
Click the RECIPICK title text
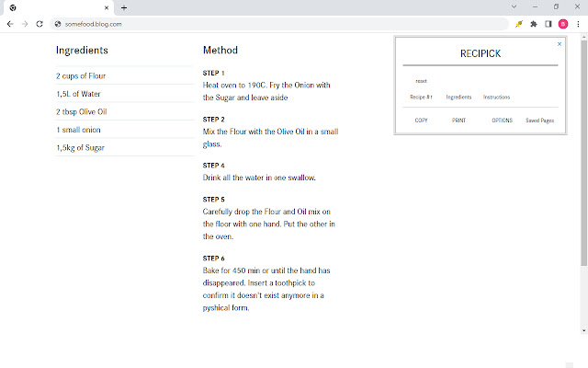click(x=481, y=53)
